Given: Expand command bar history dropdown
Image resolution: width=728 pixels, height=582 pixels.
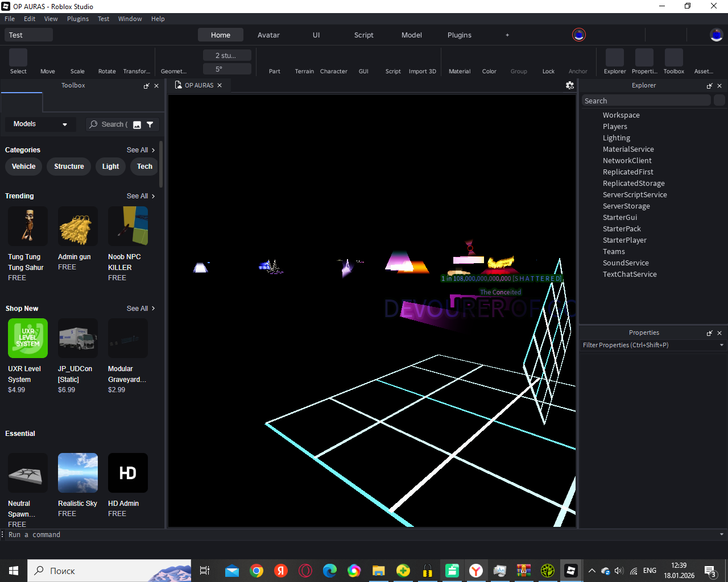Looking at the screenshot, I should tap(722, 534).
